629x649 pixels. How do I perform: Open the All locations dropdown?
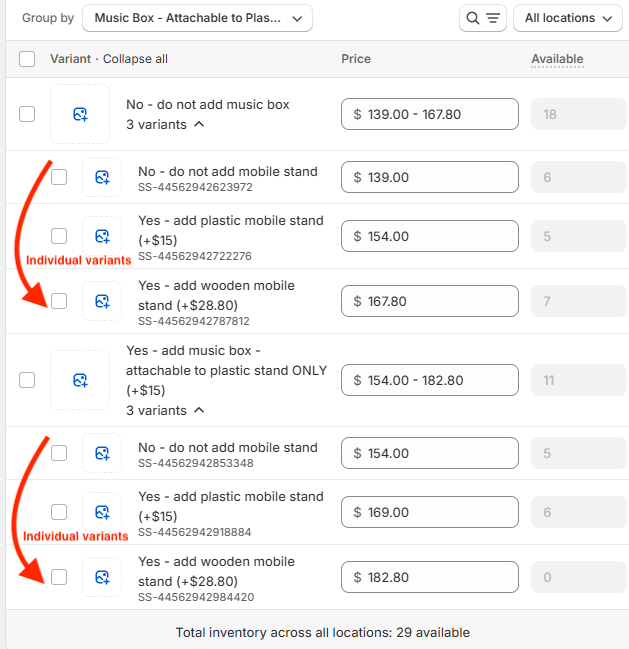(x=567, y=18)
